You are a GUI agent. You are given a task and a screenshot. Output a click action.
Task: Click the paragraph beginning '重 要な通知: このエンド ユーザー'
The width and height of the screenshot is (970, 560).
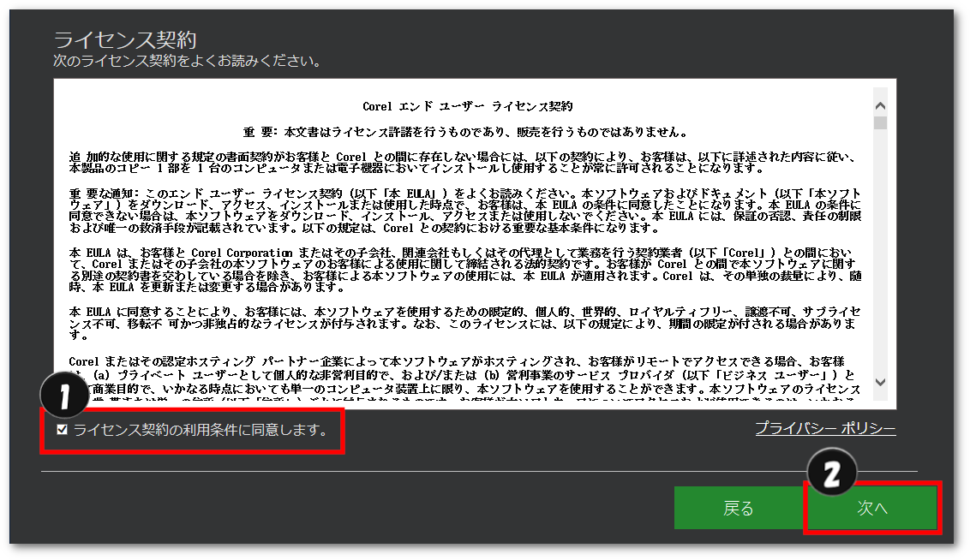(465, 211)
